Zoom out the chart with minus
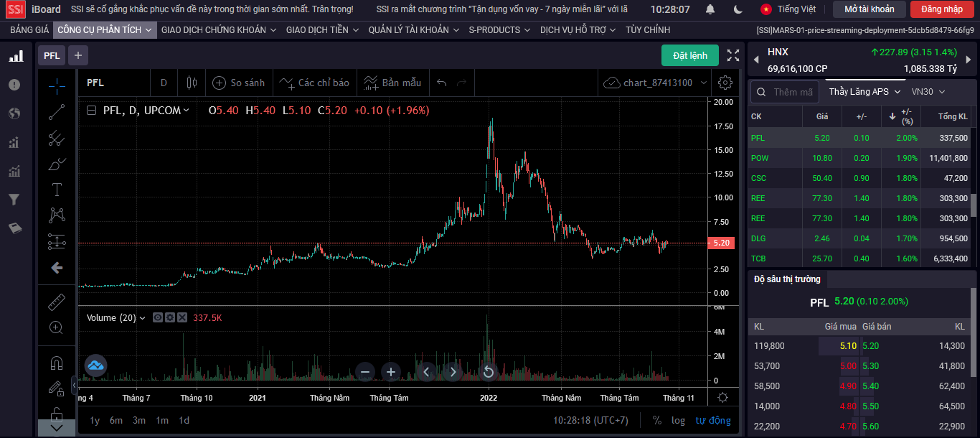This screenshot has width=980, height=438. point(365,371)
